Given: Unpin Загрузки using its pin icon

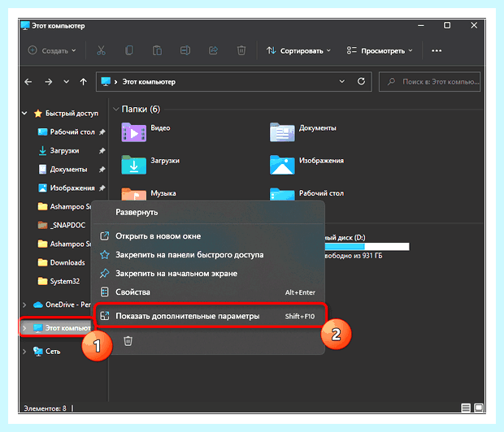Looking at the screenshot, I should coord(102,151).
